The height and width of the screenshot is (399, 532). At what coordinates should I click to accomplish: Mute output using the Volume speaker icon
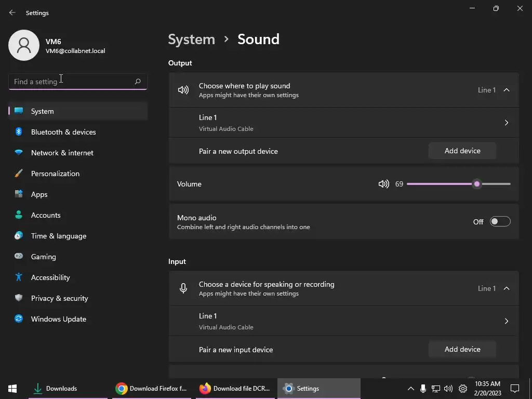pyautogui.click(x=383, y=184)
